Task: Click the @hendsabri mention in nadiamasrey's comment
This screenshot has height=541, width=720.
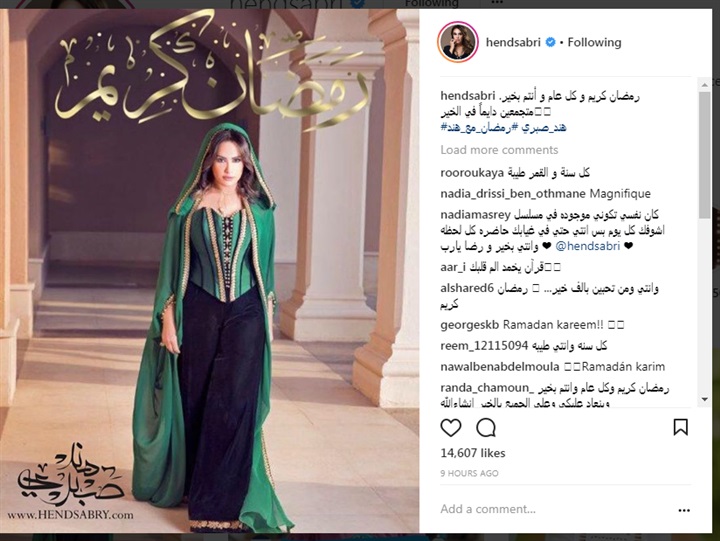Action: pyautogui.click(x=588, y=246)
